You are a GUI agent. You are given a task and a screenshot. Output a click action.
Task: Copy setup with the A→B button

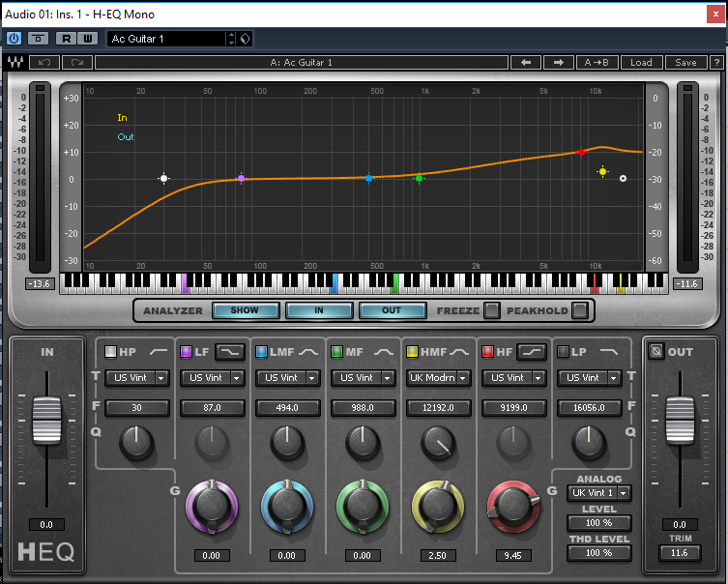click(597, 62)
